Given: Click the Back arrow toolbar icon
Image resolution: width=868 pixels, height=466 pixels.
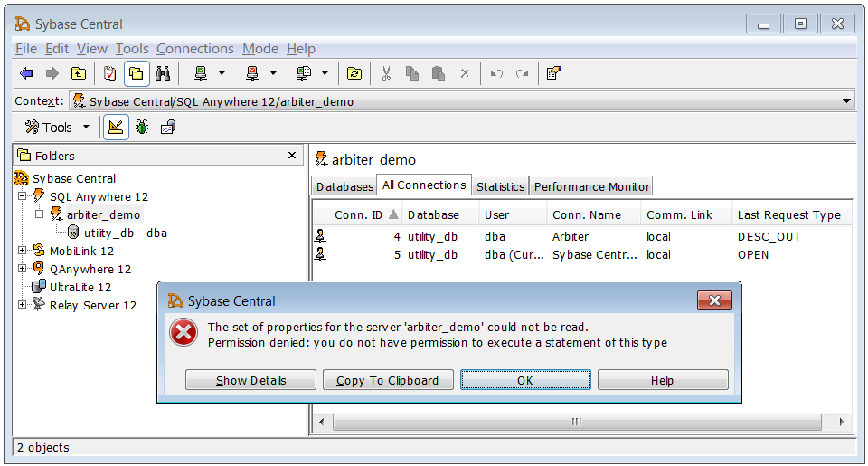Looking at the screenshot, I should (x=26, y=73).
